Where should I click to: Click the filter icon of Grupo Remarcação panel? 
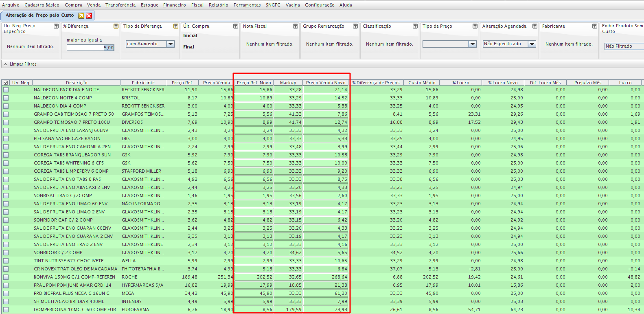(x=355, y=26)
